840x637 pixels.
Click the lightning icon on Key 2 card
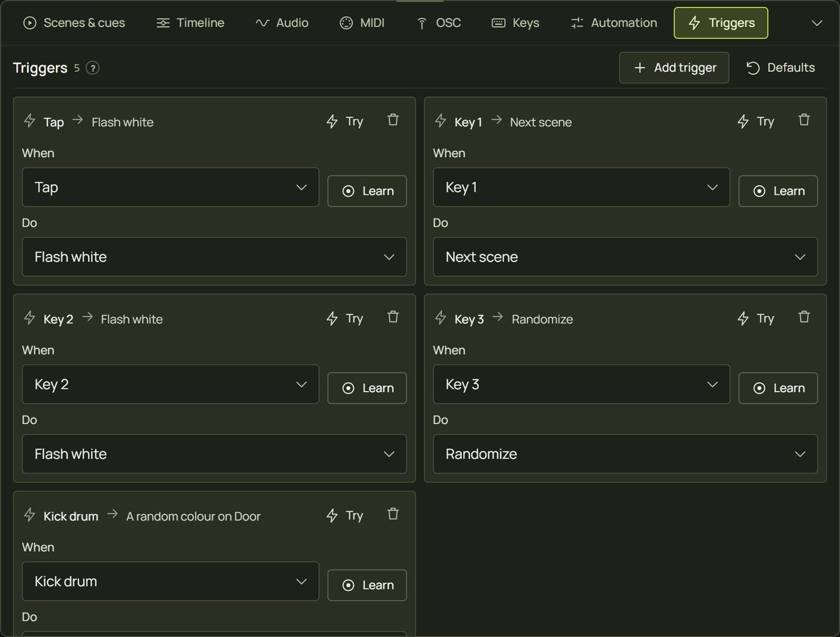29,318
